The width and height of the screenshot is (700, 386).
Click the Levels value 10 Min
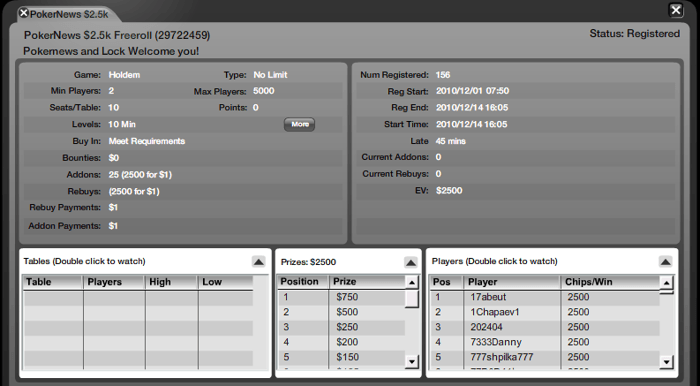point(122,125)
